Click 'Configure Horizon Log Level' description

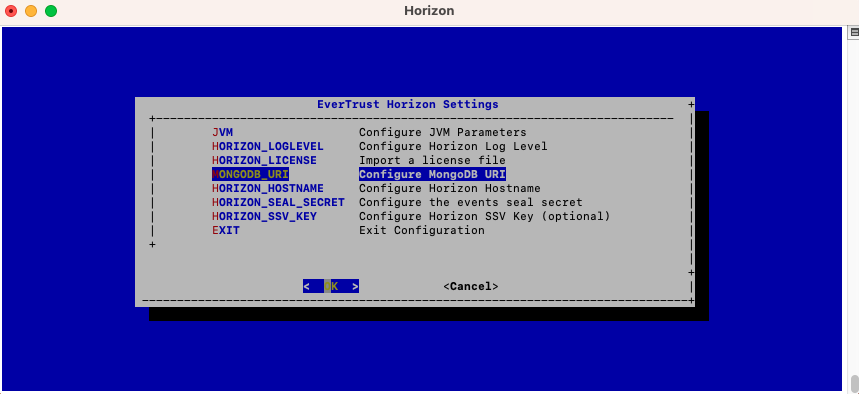(x=453, y=146)
